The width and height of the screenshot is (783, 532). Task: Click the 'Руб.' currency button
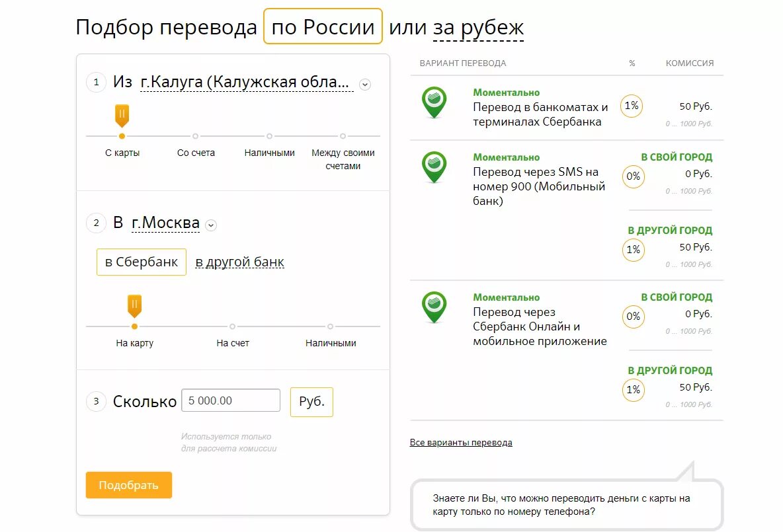[311, 402]
